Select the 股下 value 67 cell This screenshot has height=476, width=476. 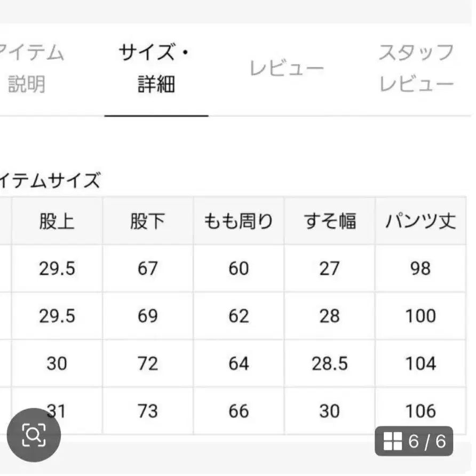click(147, 268)
